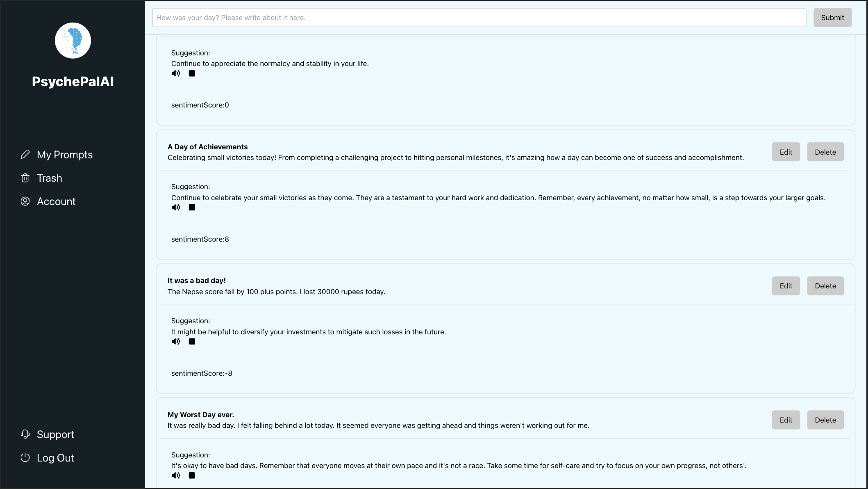Delete the It was a bad day entry
This screenshot has height=489, width=868.
tap(825, 286)
